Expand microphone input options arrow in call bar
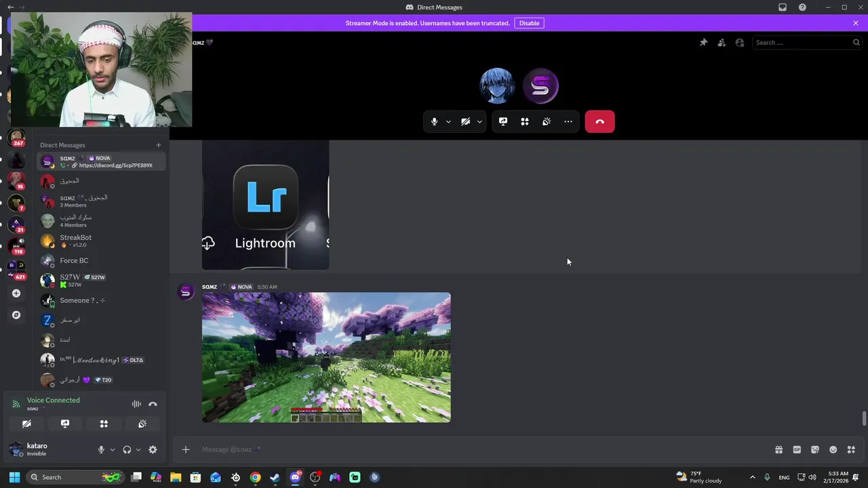 [x=448, y=121]
